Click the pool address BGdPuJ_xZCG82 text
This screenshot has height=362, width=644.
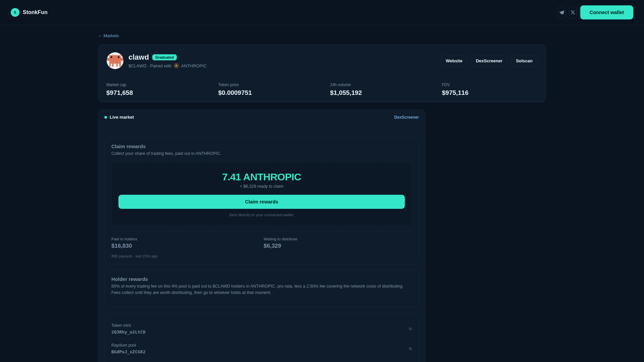pyautogui.click(x=128, y=352)
